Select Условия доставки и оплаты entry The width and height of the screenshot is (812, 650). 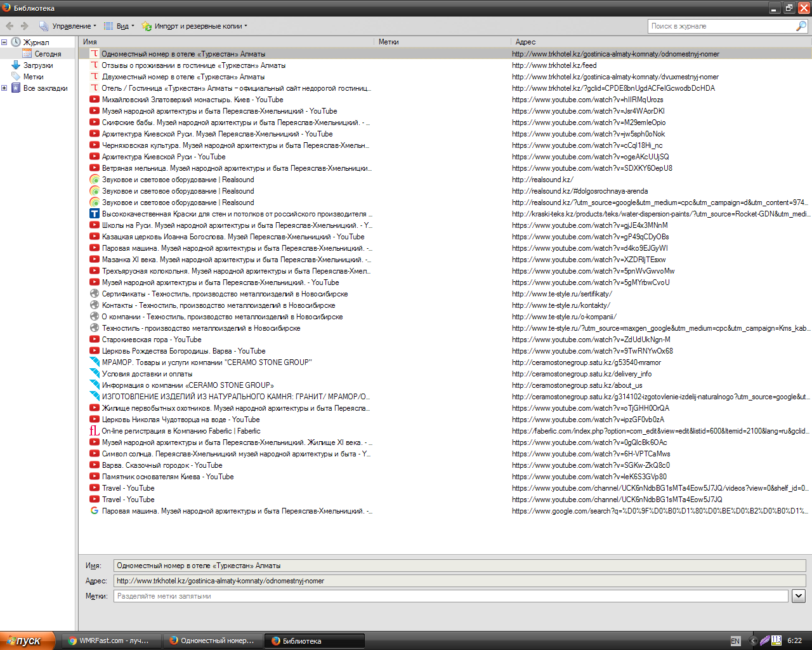point(445,374)
